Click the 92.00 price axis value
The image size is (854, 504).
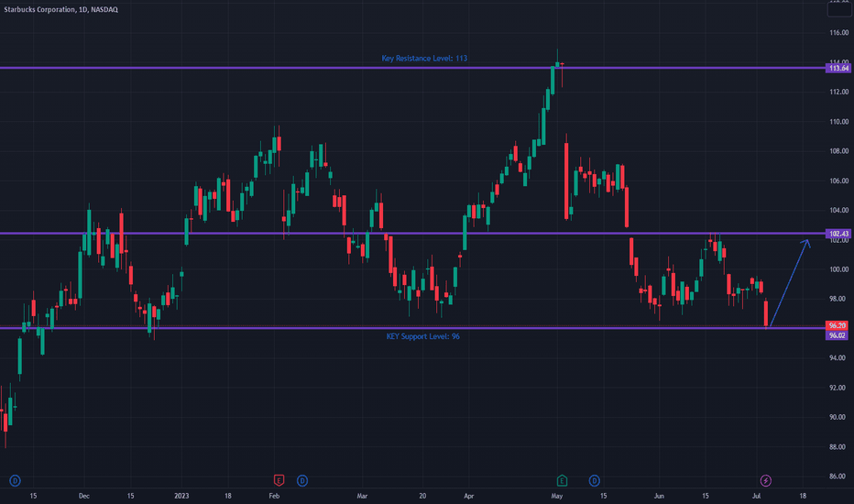(x=838, y=388)
